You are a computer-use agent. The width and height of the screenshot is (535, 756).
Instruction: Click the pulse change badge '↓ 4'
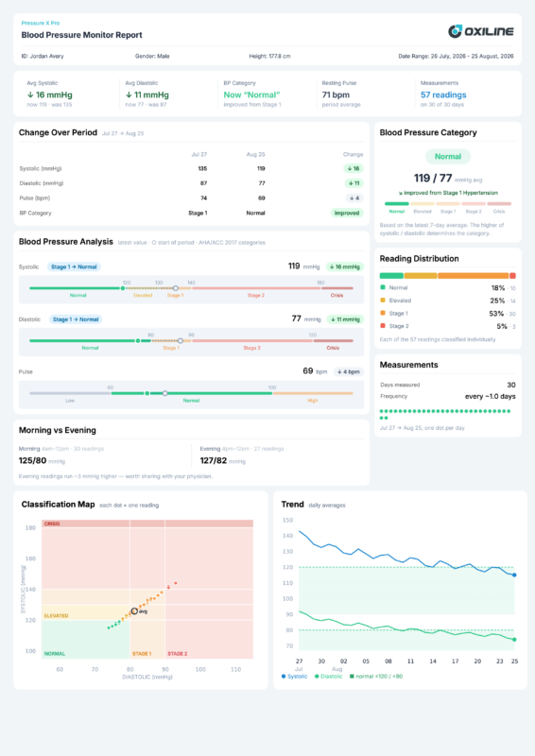[x=354, y=198]
